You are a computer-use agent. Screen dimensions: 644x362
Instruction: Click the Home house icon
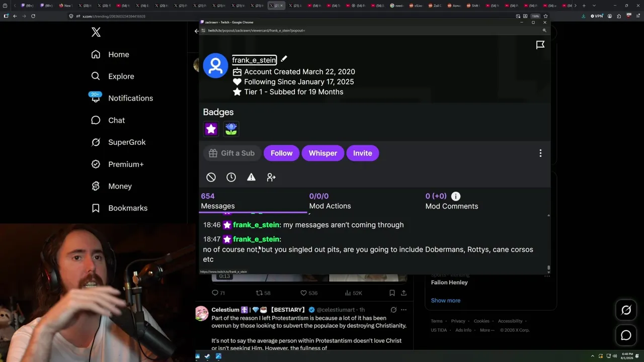tap(96, 54)
